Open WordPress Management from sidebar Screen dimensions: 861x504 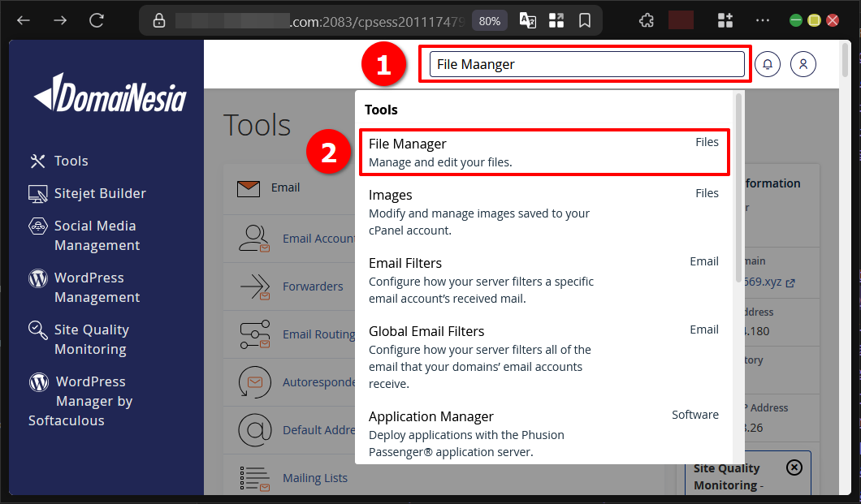pyautogui.click(x=98, y=287)
